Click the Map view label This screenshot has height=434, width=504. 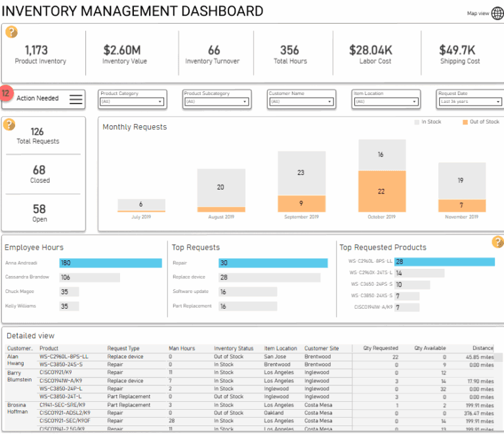478,14
